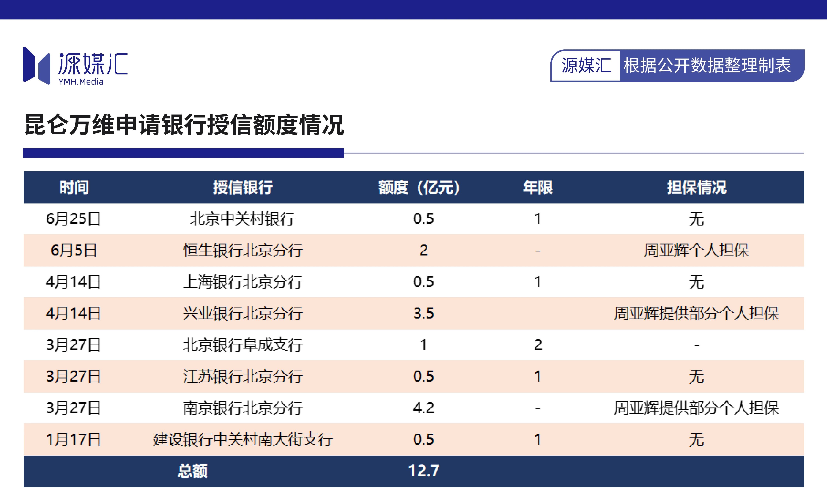Viewport: 827px width, 504px height.
Task: Click the 年限 value 1 in 上海银行北京分行 row
Action: tap(538, 282)
